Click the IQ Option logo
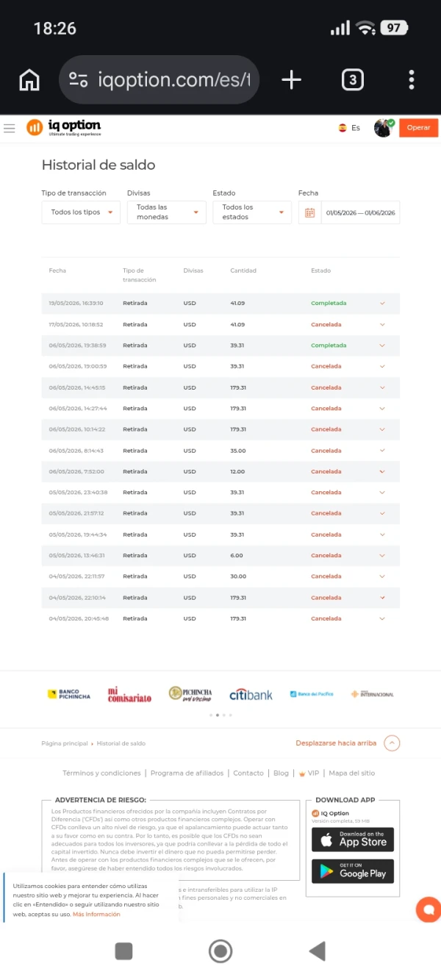 tap(64, 127)
